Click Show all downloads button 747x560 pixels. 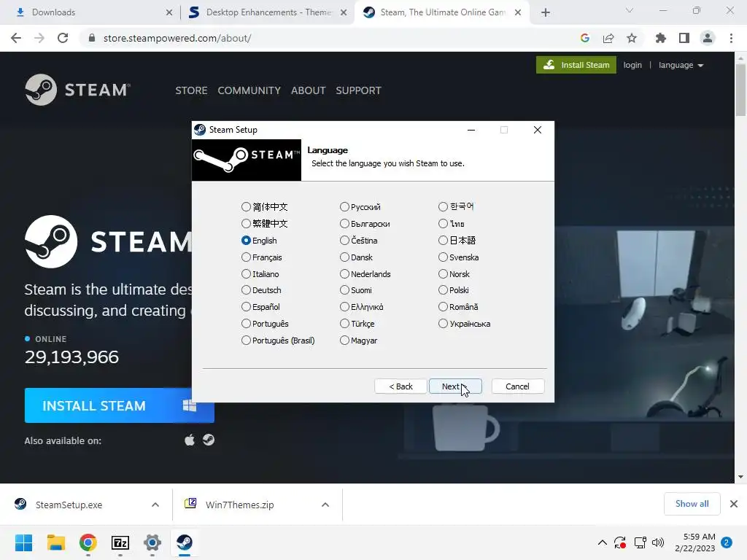coord(692,504)
